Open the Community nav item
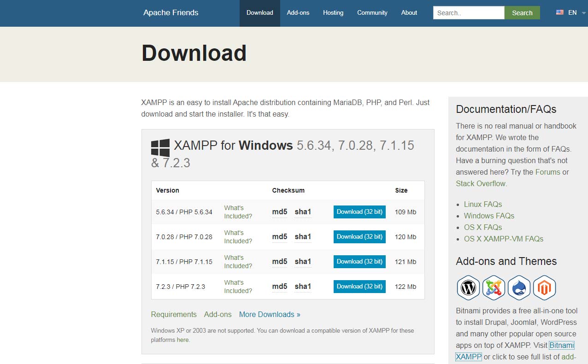 [x=372, y=13]
